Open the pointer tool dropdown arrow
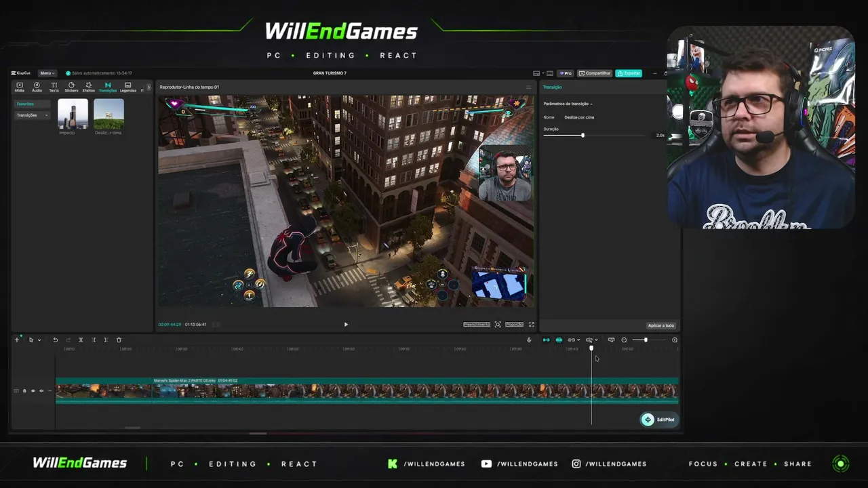868x488 pixels. (x=39, y=340)
